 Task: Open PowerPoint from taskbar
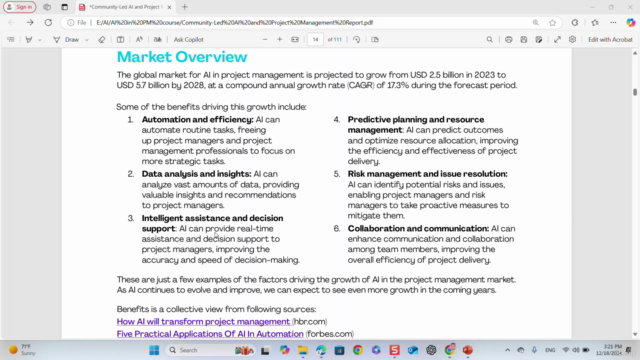pyautogui.click(x=468, y=350)
